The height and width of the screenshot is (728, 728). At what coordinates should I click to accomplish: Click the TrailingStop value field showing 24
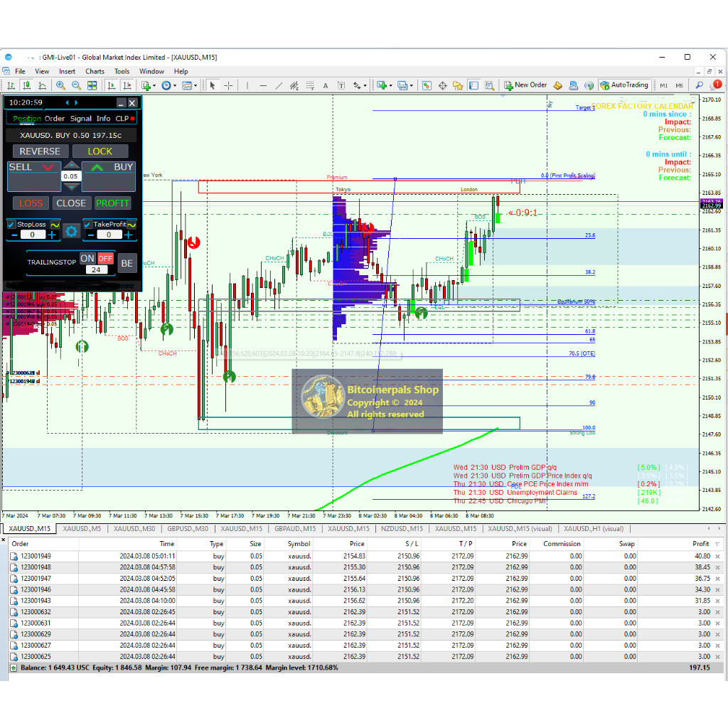coord(96,269)
